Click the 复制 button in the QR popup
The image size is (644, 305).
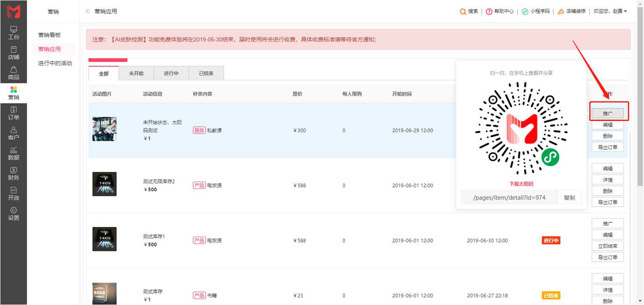(x=569, y=197)
